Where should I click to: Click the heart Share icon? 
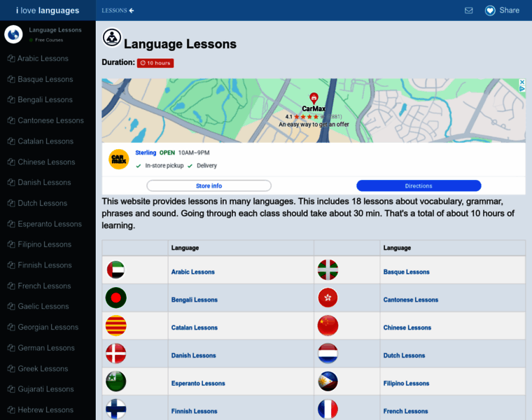click(x=490, y=10)
